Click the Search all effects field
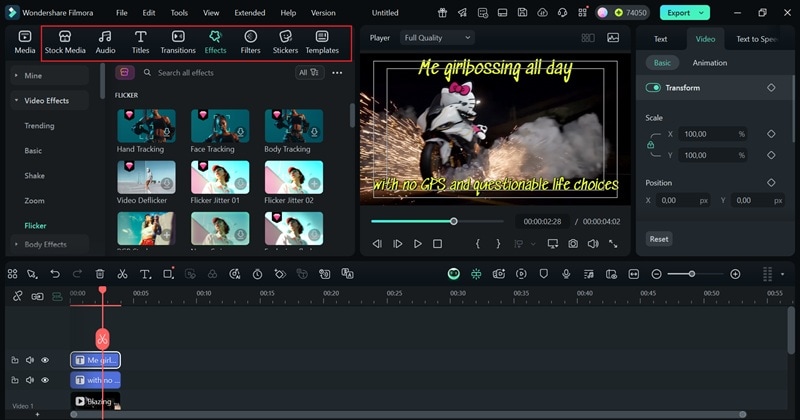The width and height of the screenshot is (800, 420). pyautogui.click(x=217, y=73)
